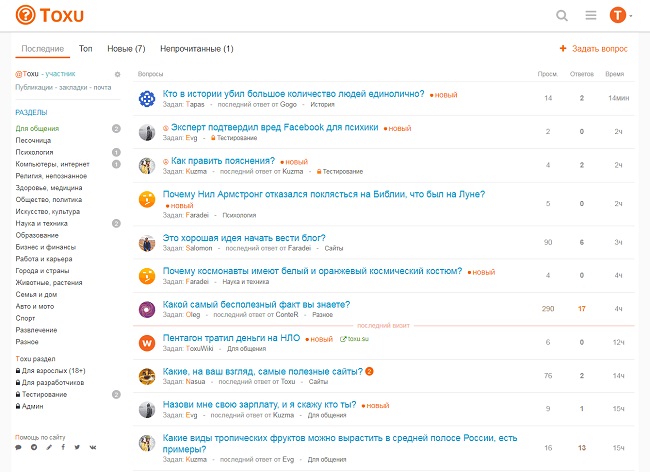The image size is (650, 472).
Task: Switch to the "Новые (7)" tab
Action: (126, 48)
